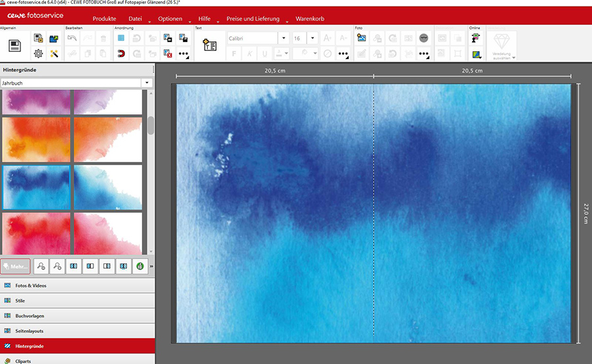Click the magic wand assistant icon
This screenshot has height=364, width=592.
point(53,54)
